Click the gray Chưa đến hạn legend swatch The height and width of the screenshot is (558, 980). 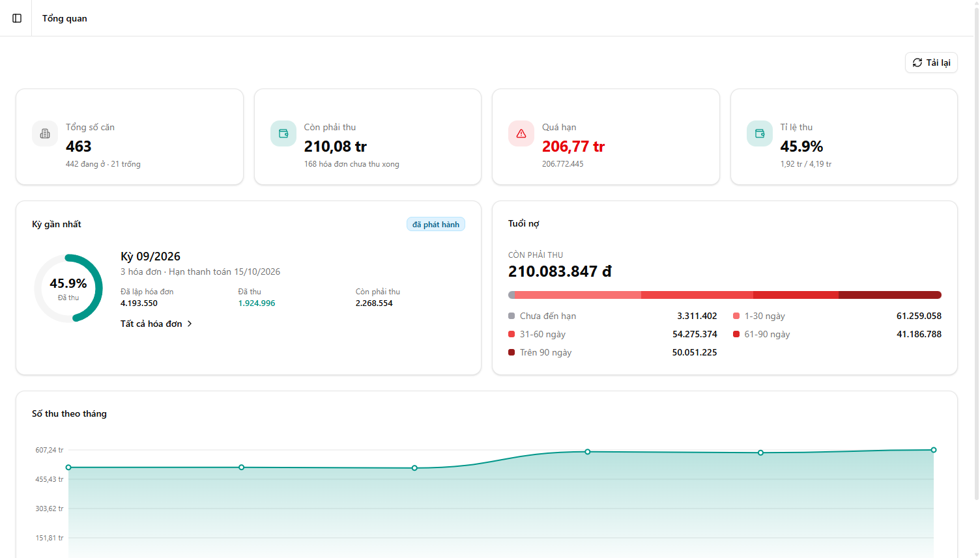point(512,316)
